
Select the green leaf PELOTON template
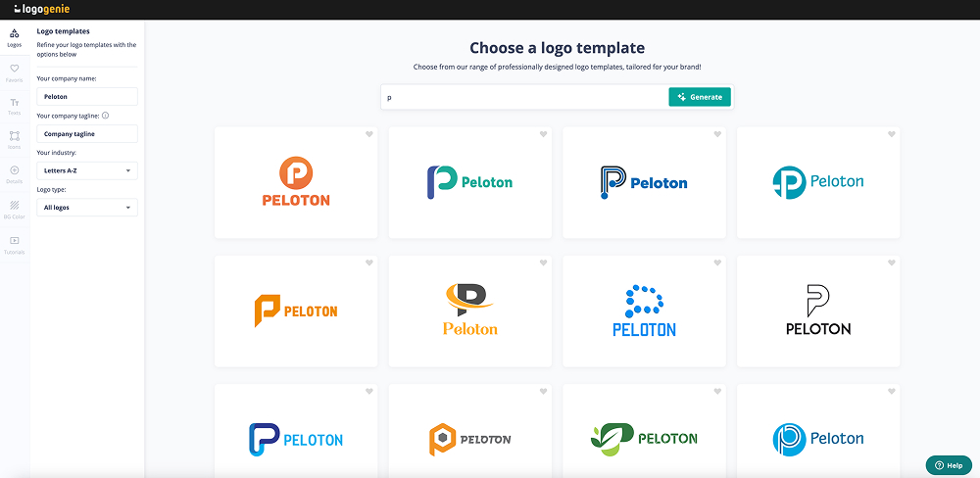click(645, 431)
